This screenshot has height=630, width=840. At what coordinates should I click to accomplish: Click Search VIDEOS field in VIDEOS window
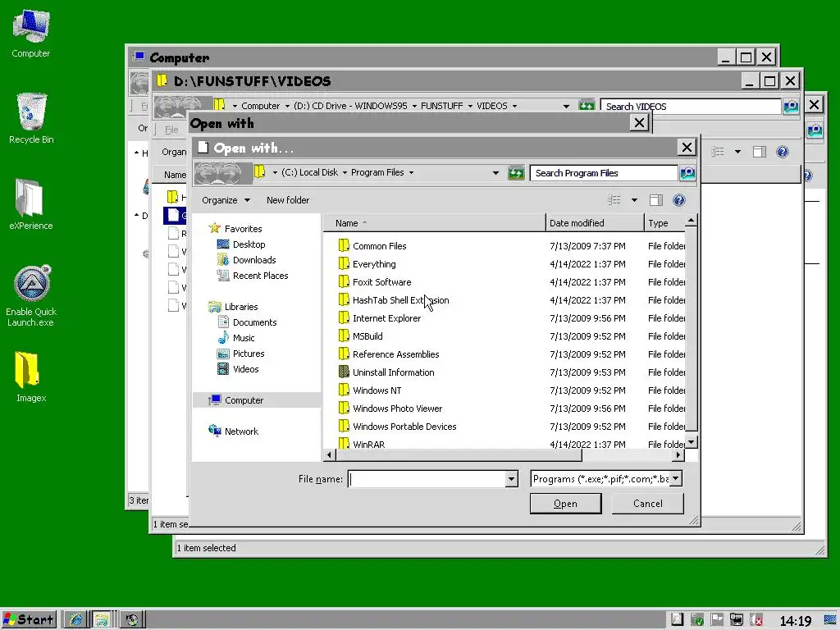pos(690,106)
